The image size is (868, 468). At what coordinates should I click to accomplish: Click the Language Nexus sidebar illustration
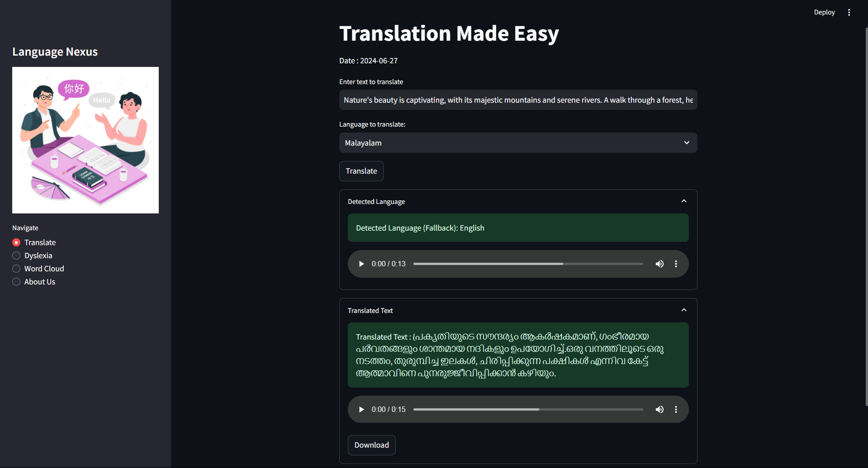tap(85, 140)
